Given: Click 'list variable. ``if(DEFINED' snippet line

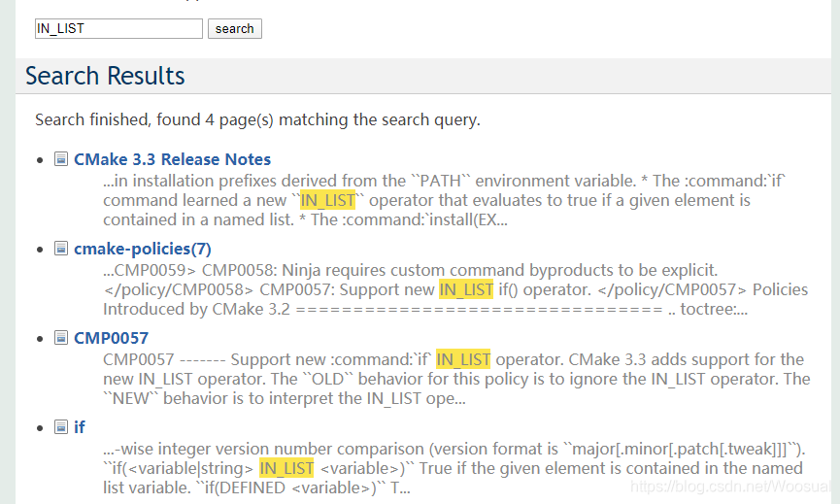Looking at the screenshot, I should click(x=256, y=487).
